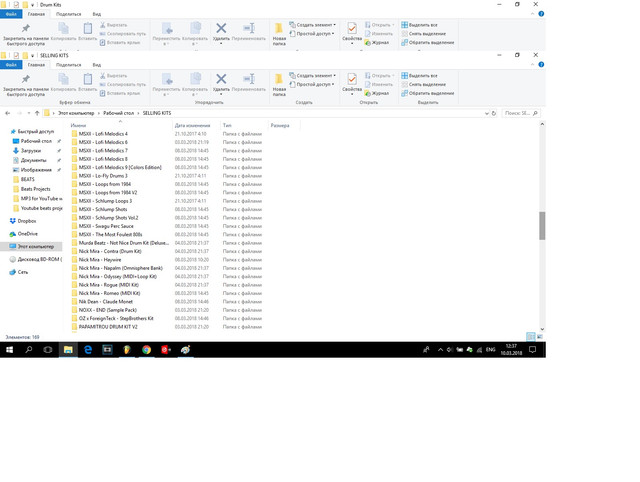The height and width of the screenshot is (482, 640).
Task: Click Обратить выделение in SELLING KITS window ribbon
Action: tap(427, 93)
